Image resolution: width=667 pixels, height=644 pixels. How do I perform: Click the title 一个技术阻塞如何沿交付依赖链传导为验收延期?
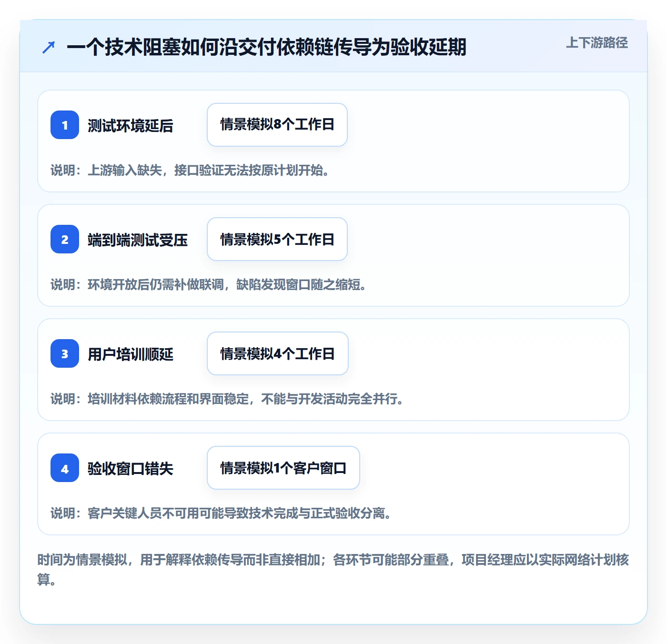click(266, 47)
